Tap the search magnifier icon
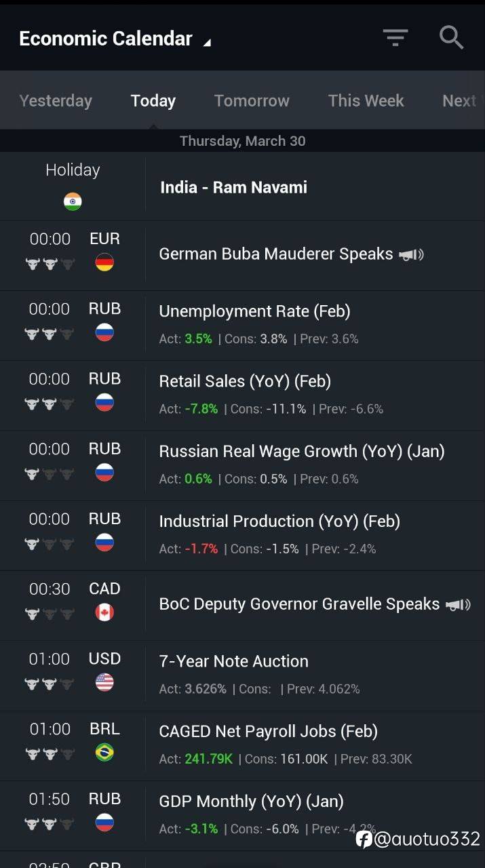Screen dimensions: 485x868 tap(451, 37)
